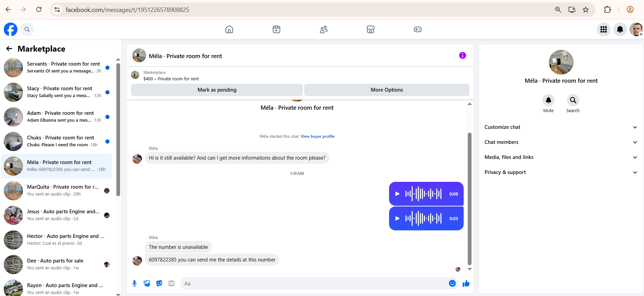Bookmark this page star icon
The image size is (644, 296).
tap(586, 10)
